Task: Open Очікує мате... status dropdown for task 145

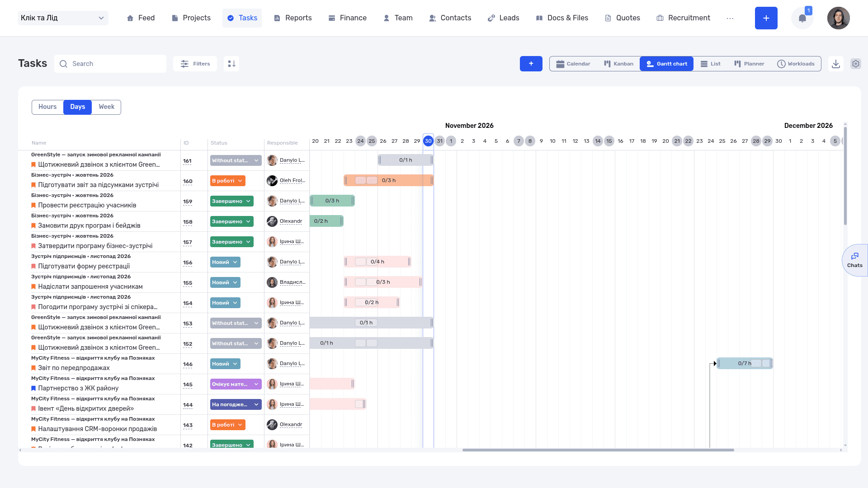Action: (x=236, y=384)
